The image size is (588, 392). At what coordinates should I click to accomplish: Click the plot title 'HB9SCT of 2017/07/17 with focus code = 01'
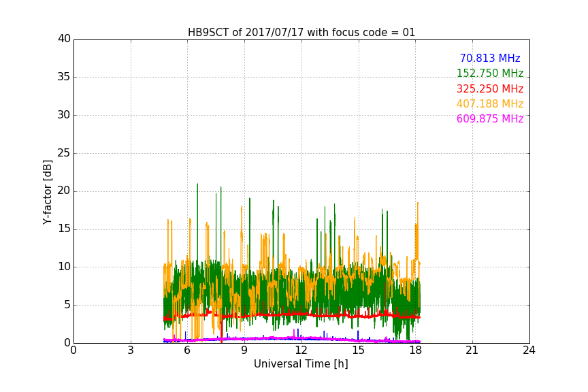[301, 33]
